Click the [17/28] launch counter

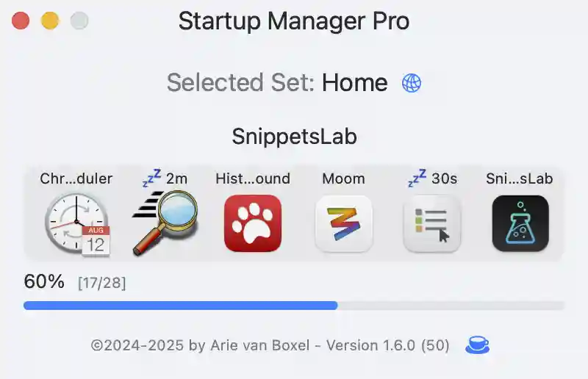coord(102,283)
